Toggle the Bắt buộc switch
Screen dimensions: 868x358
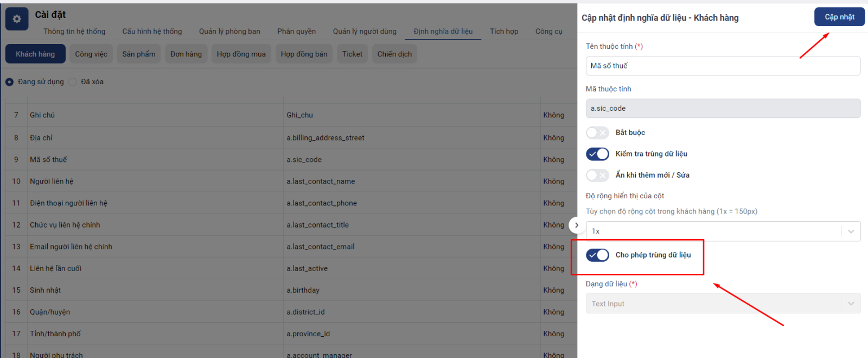[597, 133]
